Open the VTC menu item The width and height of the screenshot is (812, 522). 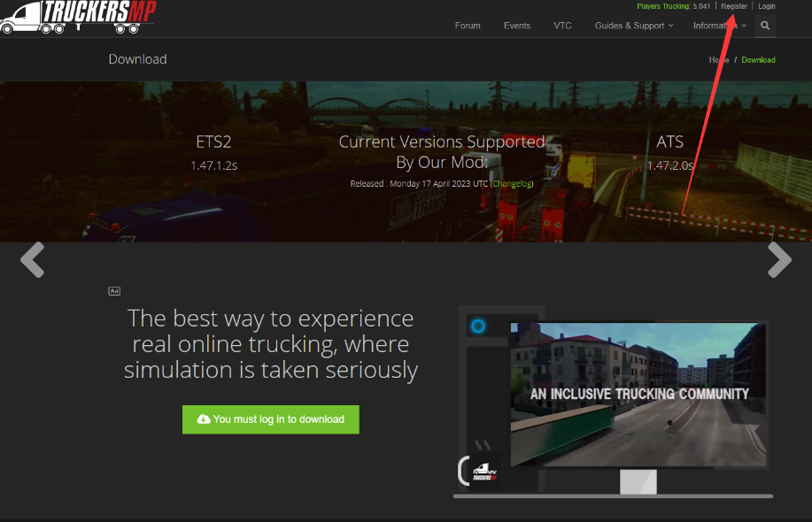tap(562, 26)
